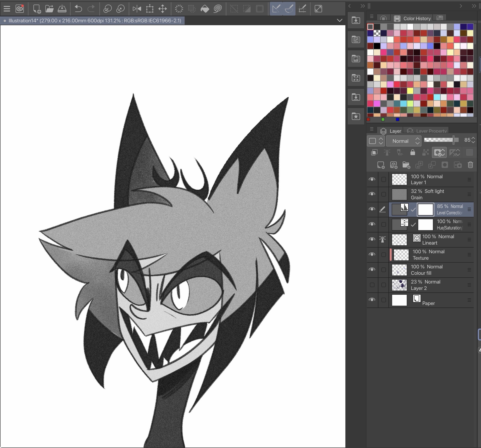Select the Color History tab
Viewport: 481px width, 448px height.
(417, 19)
